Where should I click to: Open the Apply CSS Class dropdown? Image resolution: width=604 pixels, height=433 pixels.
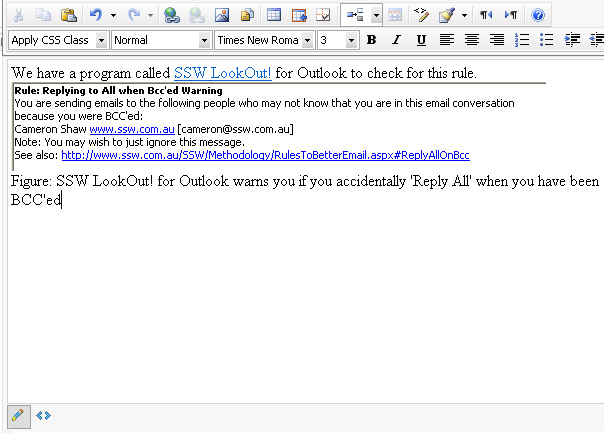pos(58,40)
